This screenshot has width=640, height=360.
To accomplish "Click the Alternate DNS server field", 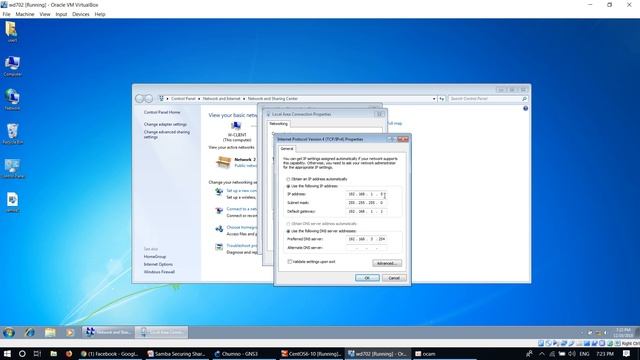I will (x=366, y=248).
